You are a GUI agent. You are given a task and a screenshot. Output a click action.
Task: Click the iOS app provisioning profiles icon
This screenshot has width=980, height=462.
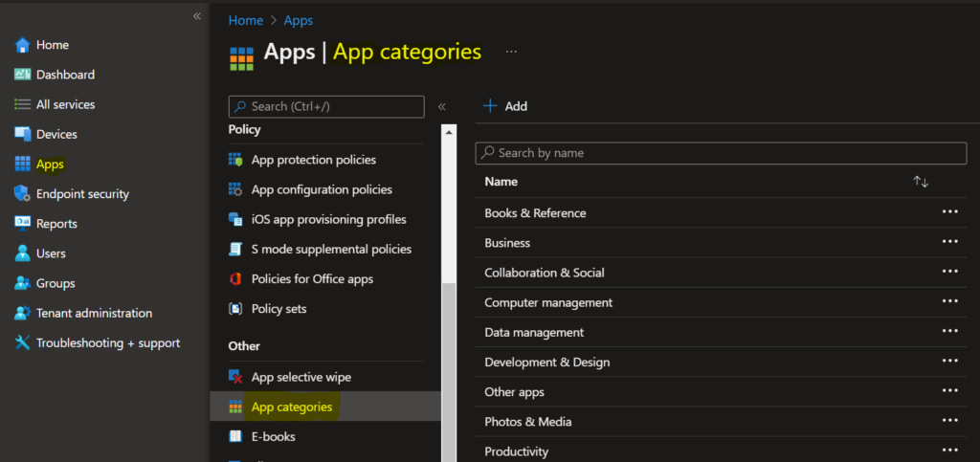point(235,219)
